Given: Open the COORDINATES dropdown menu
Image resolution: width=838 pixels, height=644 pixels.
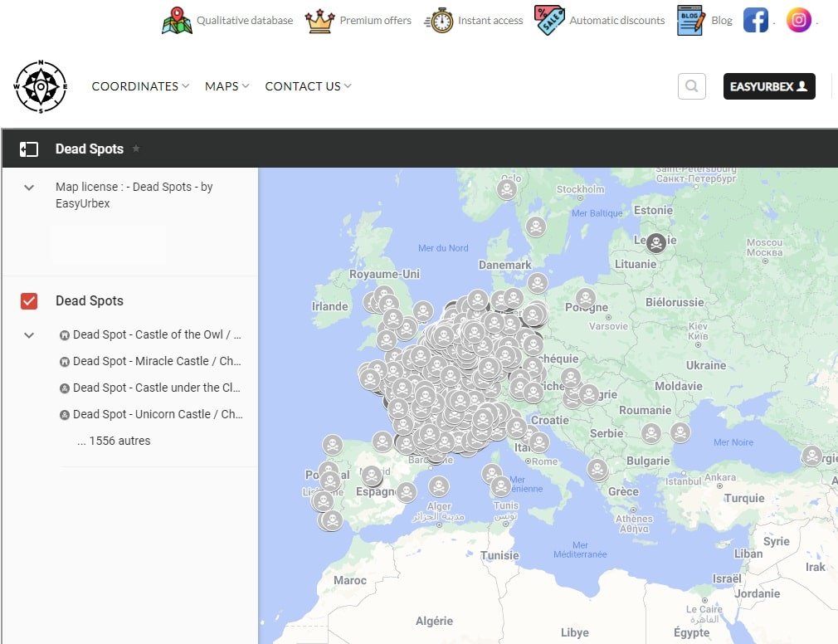Looking at the screenshot, I should [x=140, y=86].
